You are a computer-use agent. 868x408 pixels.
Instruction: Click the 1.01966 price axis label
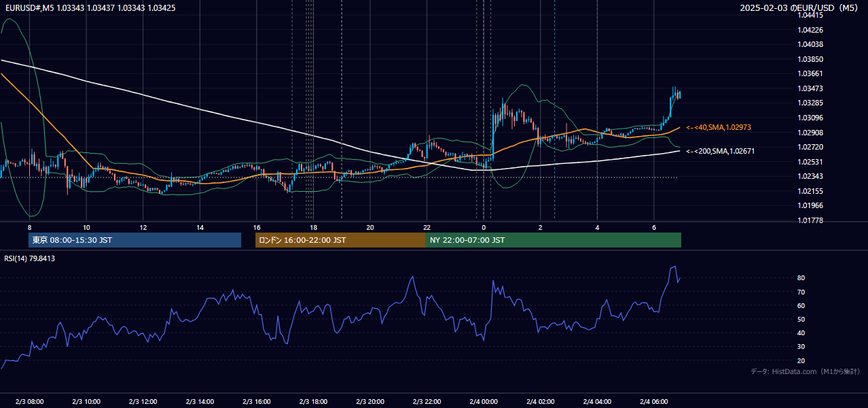pyautogui.click(x=810, y=205)
